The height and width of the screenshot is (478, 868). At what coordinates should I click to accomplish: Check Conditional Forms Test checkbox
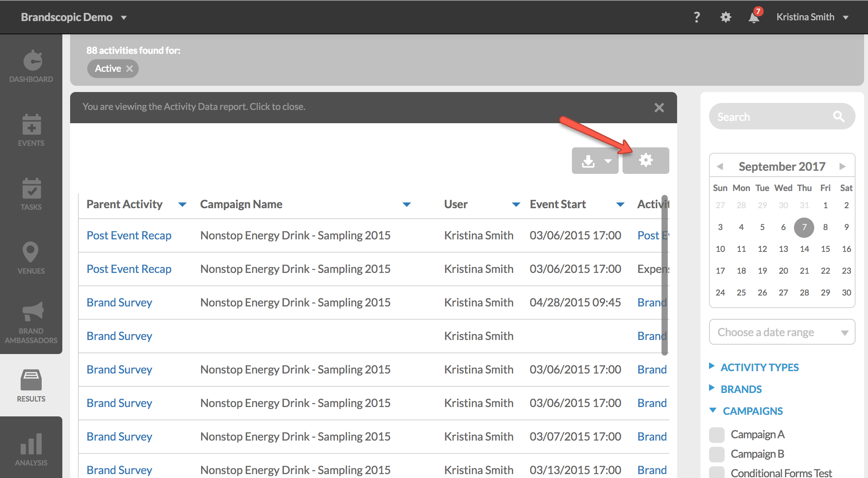[x=717, y=473]
